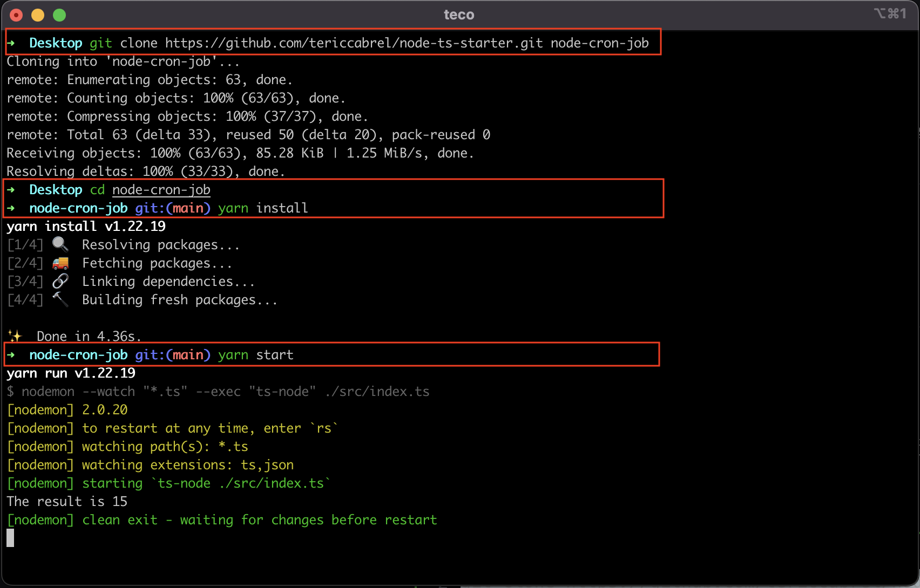
Task: Click the chain link Linking dependencies icon
Action: coord(60,281)
